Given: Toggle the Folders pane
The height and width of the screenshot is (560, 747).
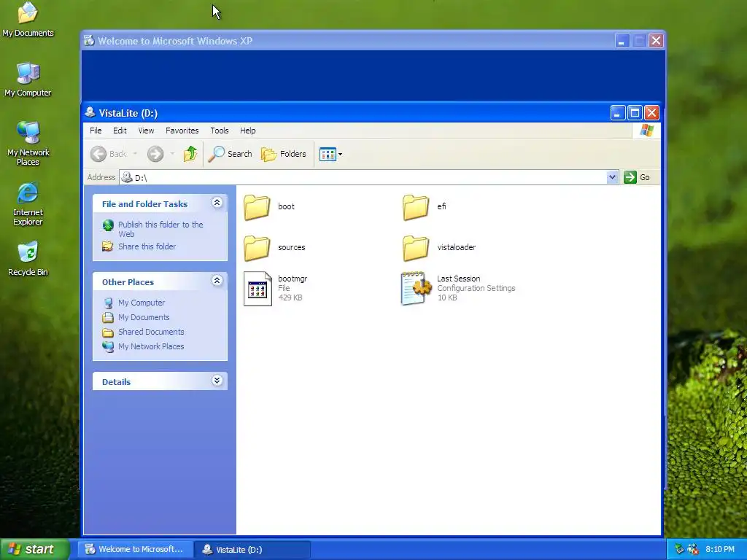Looking at the screenshot, I should (284, 154).
